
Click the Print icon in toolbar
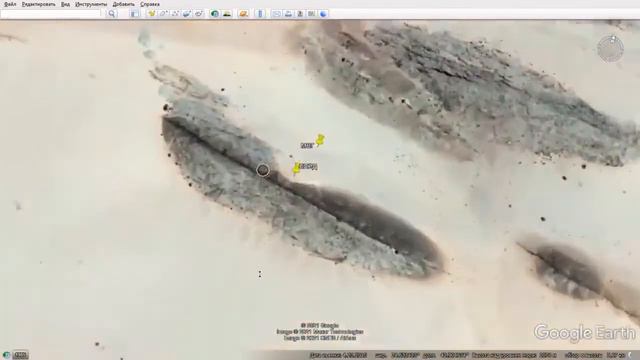[x=288, y=13]
